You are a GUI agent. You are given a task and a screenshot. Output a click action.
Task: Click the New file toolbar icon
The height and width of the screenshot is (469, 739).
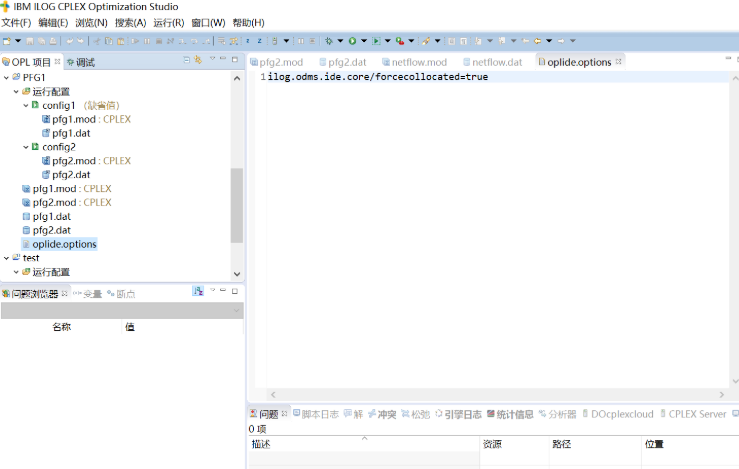7,41
